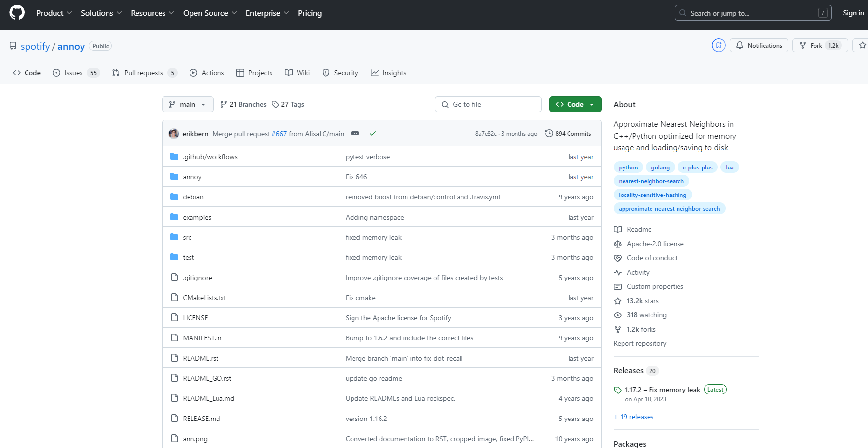Click the Fork button
Screen dimensions: 868x448
(x=820, y=45)
